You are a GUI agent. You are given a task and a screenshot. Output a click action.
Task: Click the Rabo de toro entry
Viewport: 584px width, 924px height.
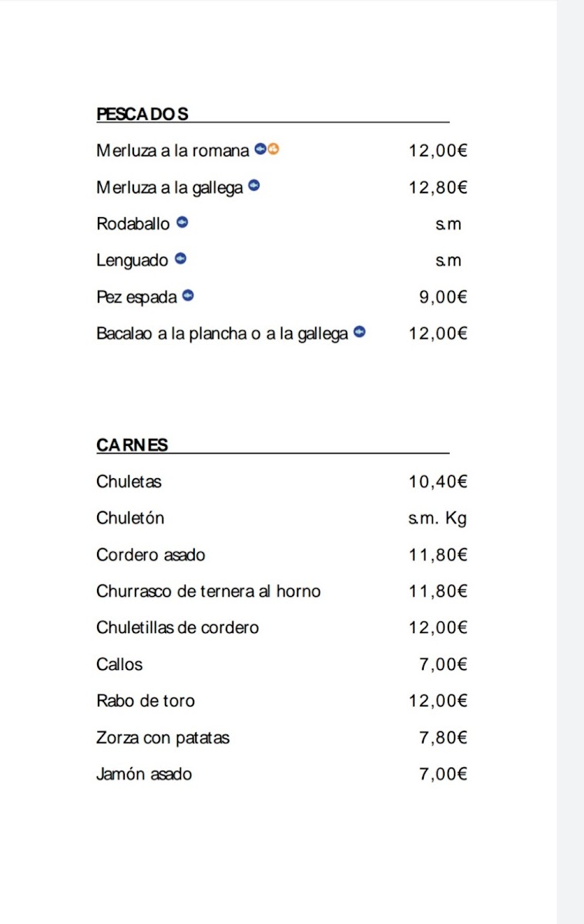[x=146, y=701]
